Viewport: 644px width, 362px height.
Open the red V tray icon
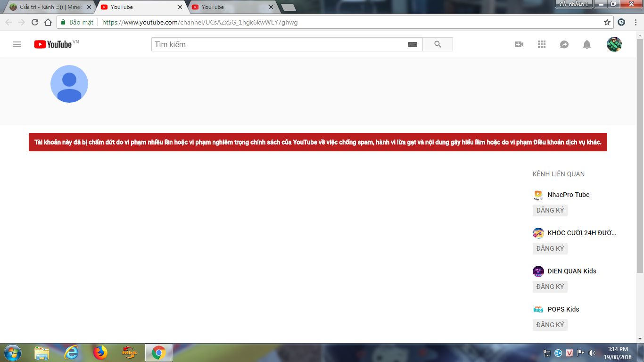pyautogui.click(x=570, y=353)
